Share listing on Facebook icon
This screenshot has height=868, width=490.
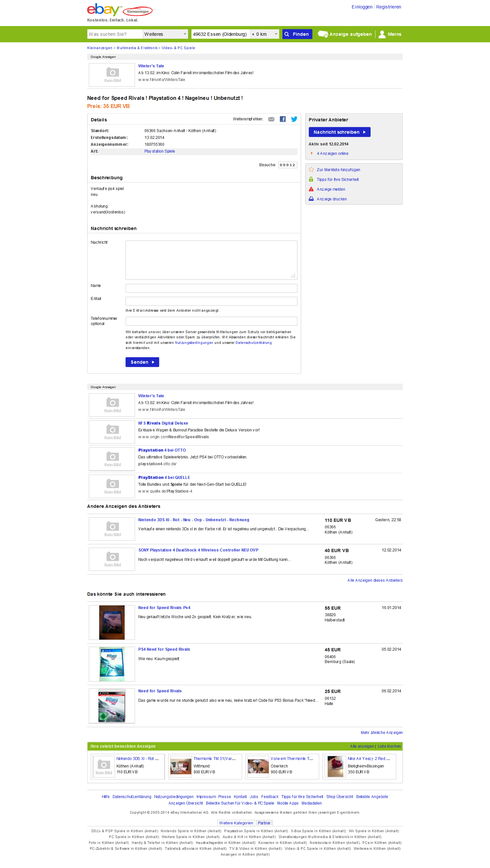click(283, 119)
